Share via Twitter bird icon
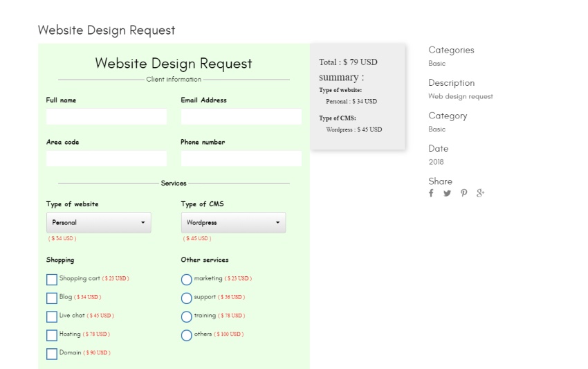 coord(447,193)
